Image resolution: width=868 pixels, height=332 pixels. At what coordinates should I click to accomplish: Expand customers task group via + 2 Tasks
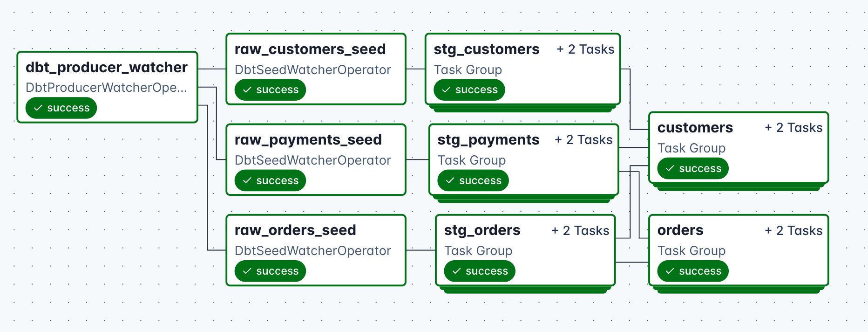coord(793,128)
